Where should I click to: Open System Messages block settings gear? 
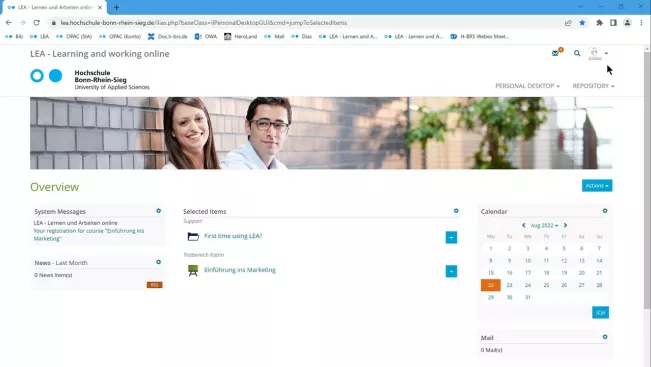pos(159,211)
